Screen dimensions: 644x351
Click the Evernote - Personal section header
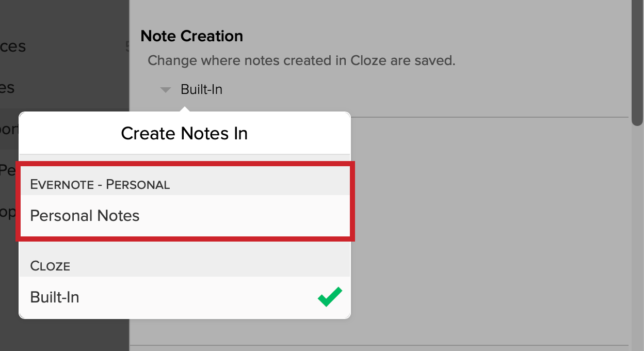[100, 184]
